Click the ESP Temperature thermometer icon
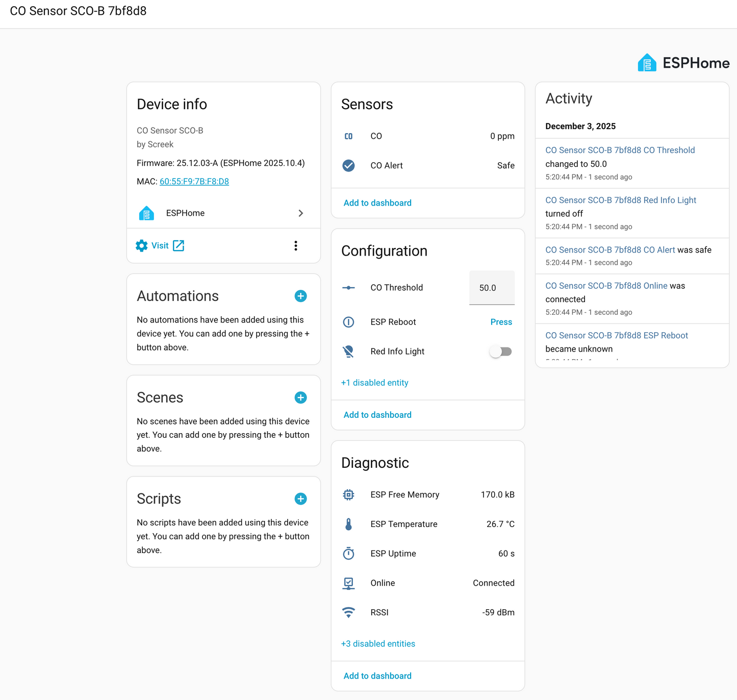 (349, 524)
